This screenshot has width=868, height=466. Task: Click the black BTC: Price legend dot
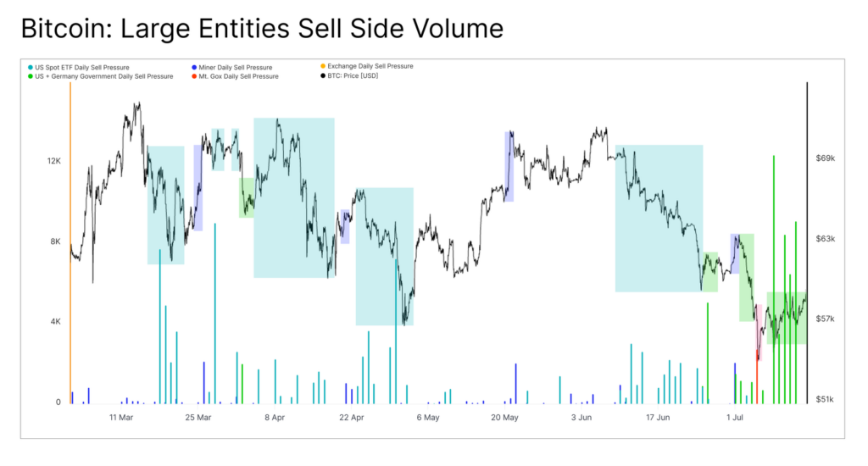coord(323,75)
